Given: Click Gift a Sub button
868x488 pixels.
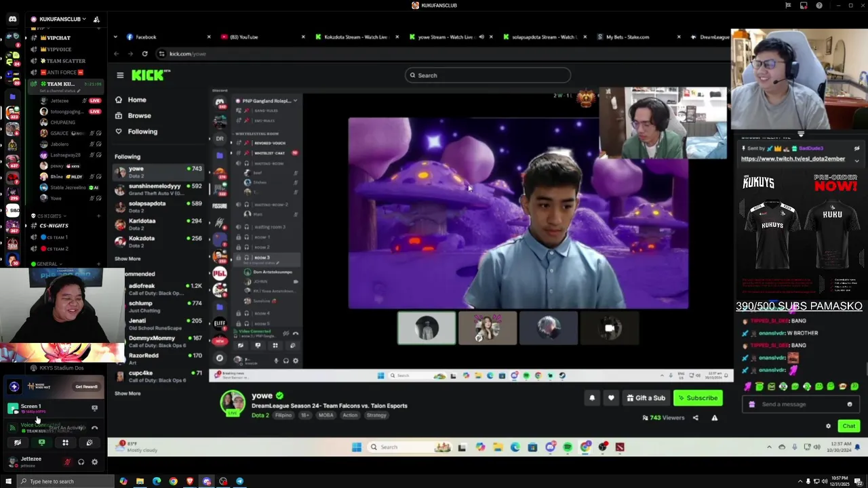Looking at the screenshot, I should [x=646, y=398].
